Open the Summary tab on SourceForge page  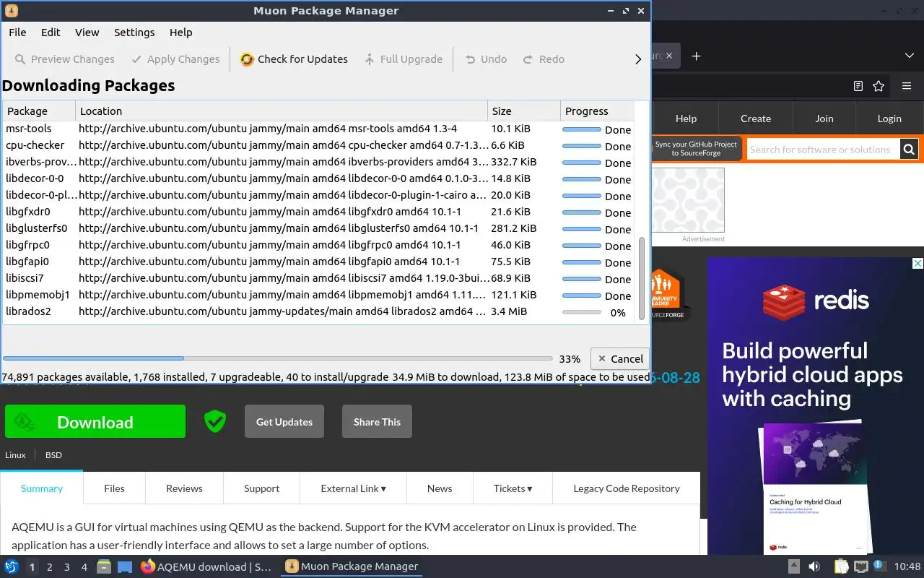[42, 488]
